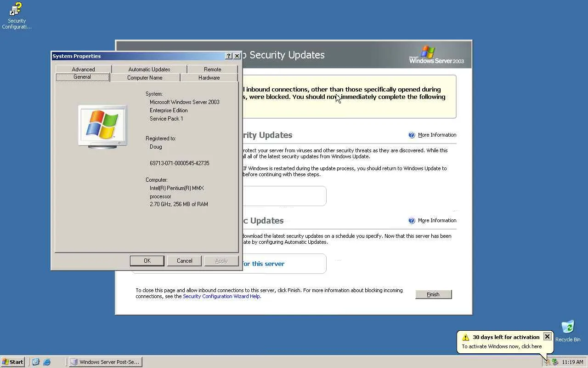The height and width of the screenshot is (368, 588).
Task: Open the Security Configuration desktop shortcut icon
Action: [17, 16]
